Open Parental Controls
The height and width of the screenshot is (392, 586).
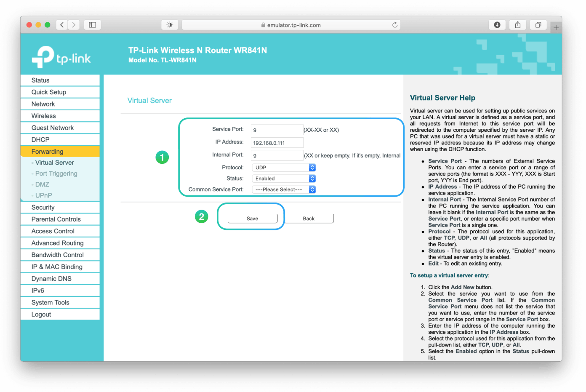click(60, 219)
